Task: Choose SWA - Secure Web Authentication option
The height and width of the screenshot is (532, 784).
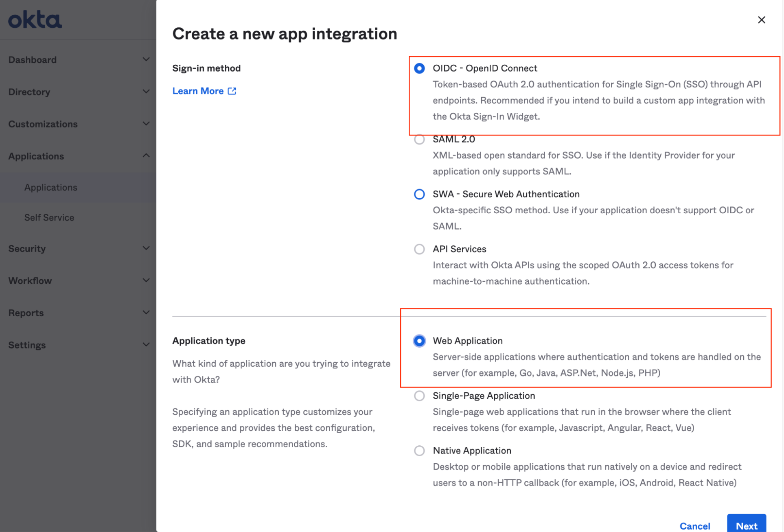Action: (x=419, y=194)
